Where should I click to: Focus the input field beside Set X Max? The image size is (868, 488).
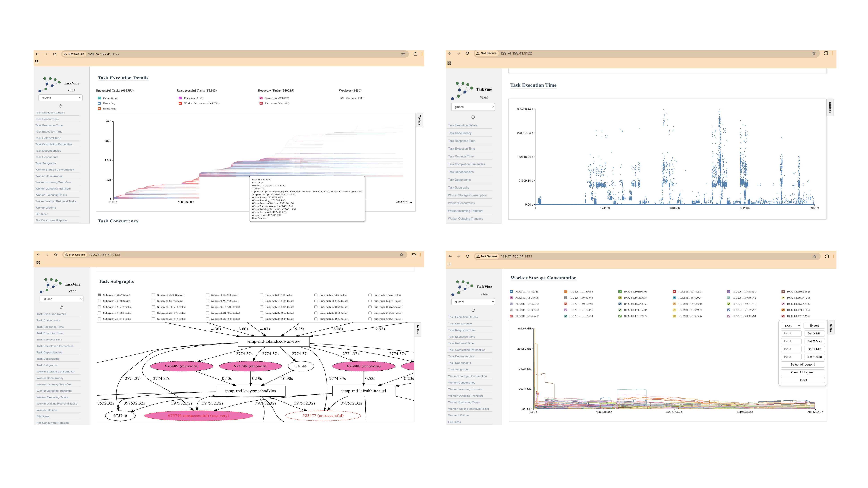791,341
